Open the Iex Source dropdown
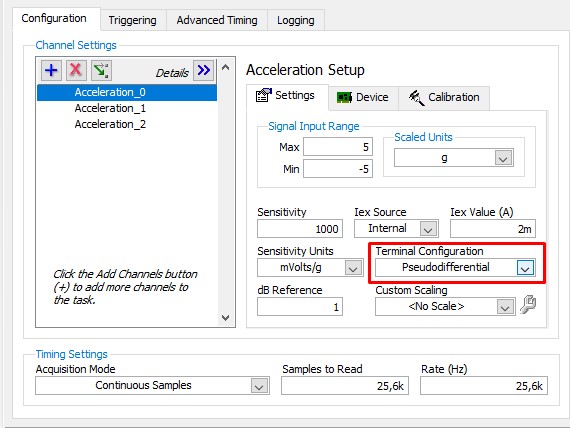This screenshot has height=428, width=570. (428, 229)
